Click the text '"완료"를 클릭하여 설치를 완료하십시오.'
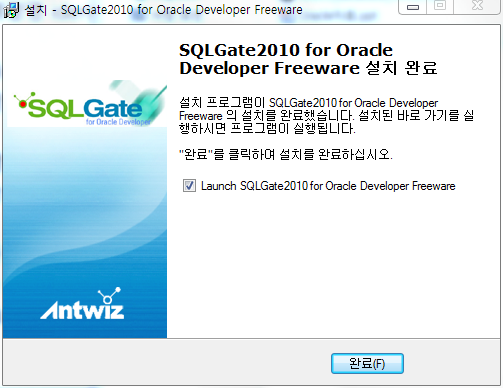The image size is (503, 388). (286, 154)
